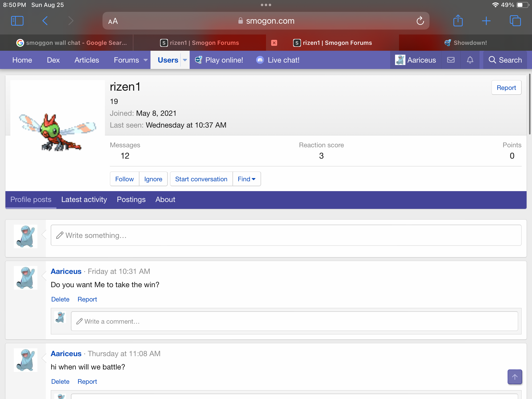Follow the user rizen1
Image resolution: width=532 pixels, height=399 pixels.
click(124, 179)
